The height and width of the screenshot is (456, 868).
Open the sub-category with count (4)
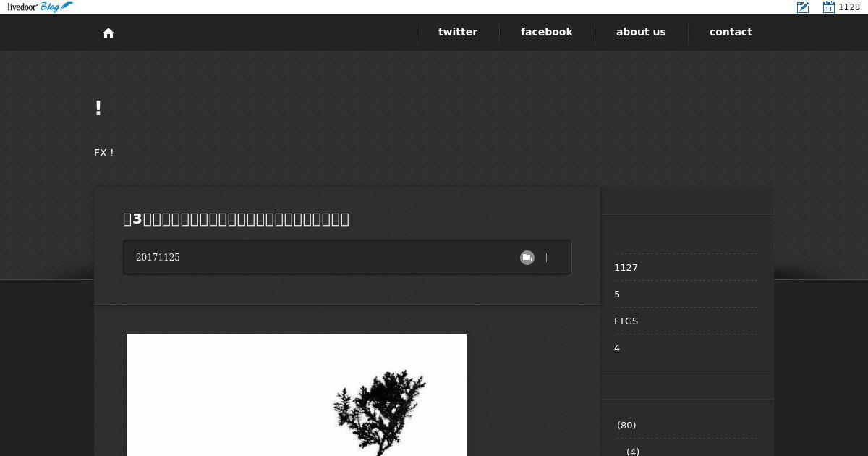click(633, 451)
